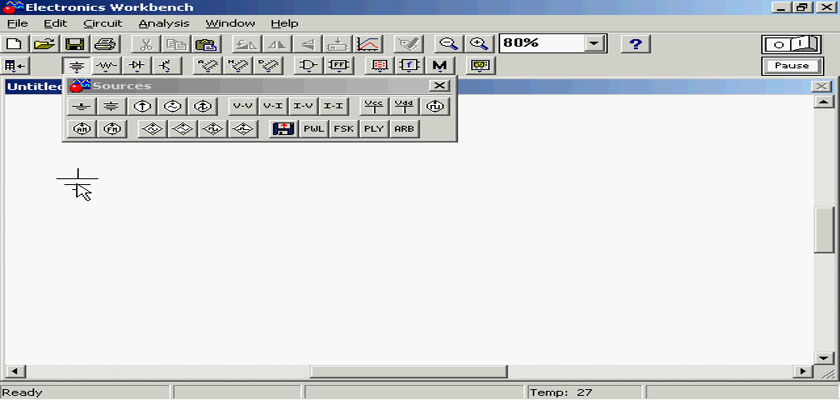
Task: Flip horizontal toolbar icon
Action: point(277,44)
